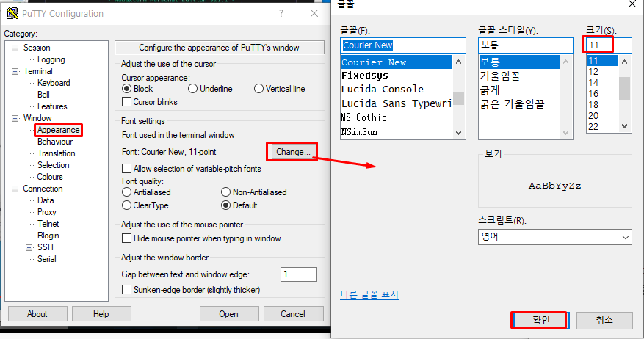The image size is (644, 339).
Task: Click the gap between text and window edge field
Action: pos(299,274)
